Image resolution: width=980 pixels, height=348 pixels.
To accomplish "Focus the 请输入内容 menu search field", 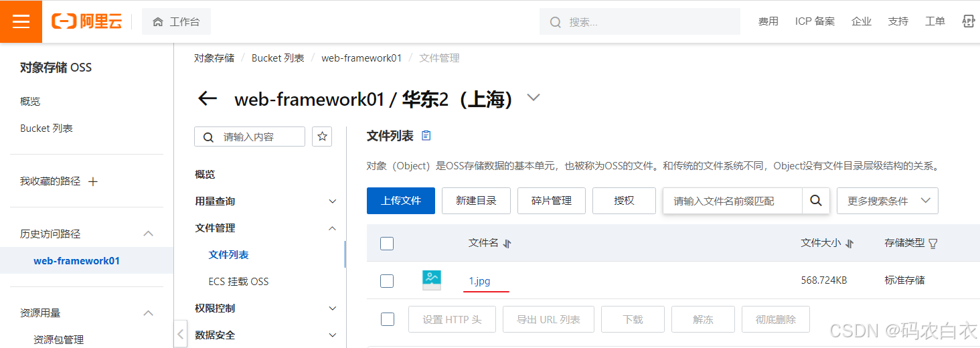I will click(x=250, y=137).
